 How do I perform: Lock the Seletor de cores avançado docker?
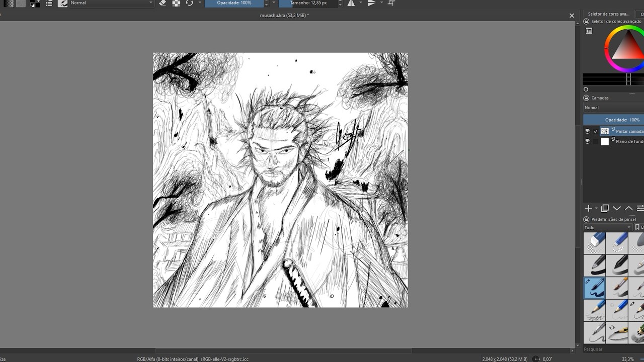(586, 22)
